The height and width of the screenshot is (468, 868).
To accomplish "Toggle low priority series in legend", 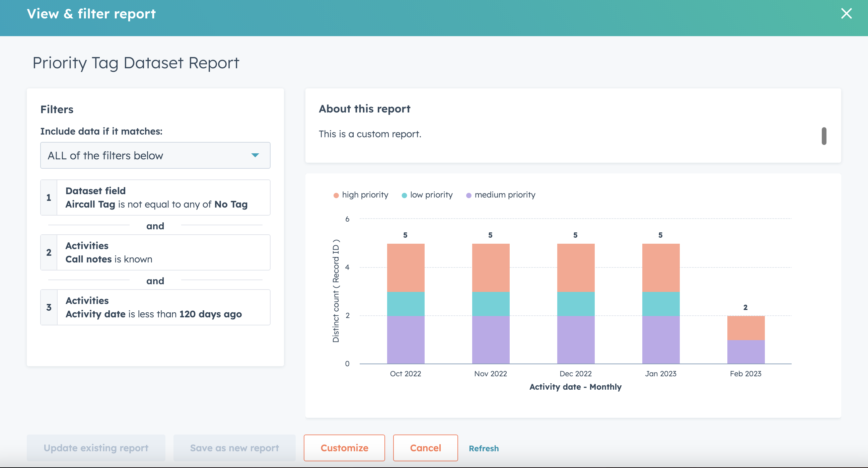I will coord(431,195).
